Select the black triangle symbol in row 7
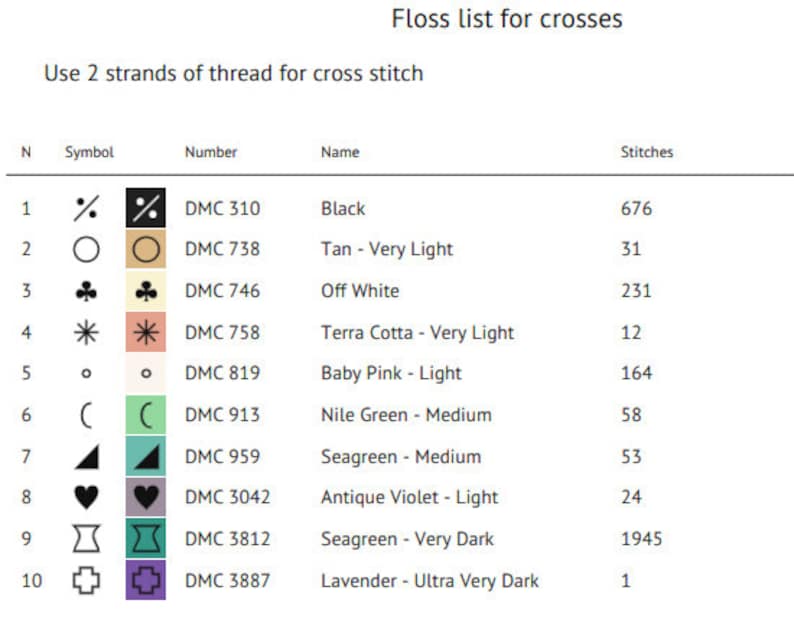The height and width of the screenshot is (642, 794). (87, 457)
